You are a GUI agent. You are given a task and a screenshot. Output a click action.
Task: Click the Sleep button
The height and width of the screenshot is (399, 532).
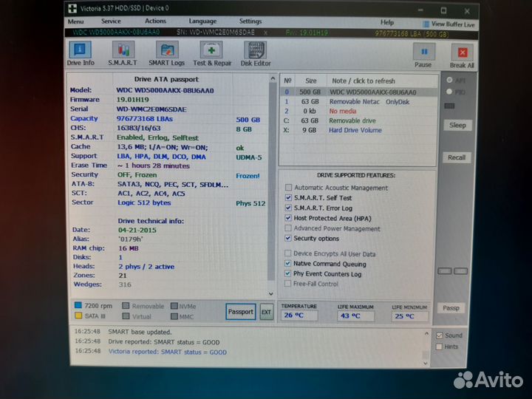coord(457,125)
